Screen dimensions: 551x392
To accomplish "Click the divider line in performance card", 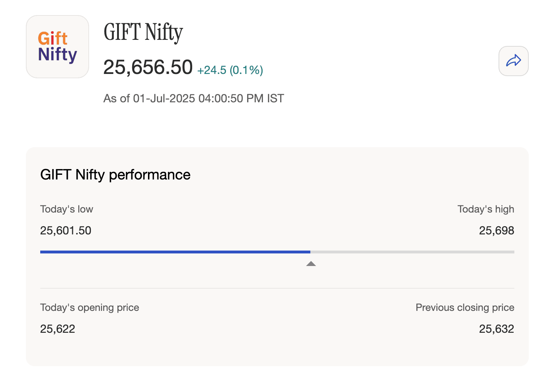I will (277, 288).
